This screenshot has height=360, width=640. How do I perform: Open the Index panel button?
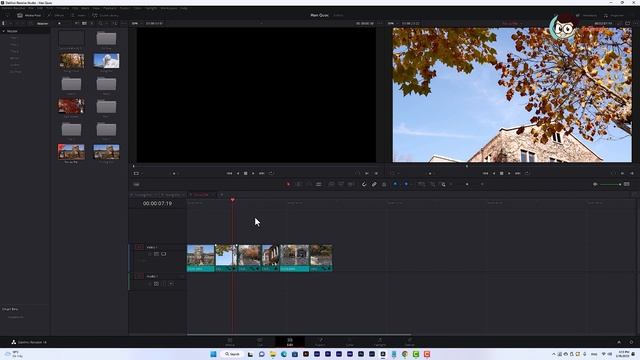point(78,15)
